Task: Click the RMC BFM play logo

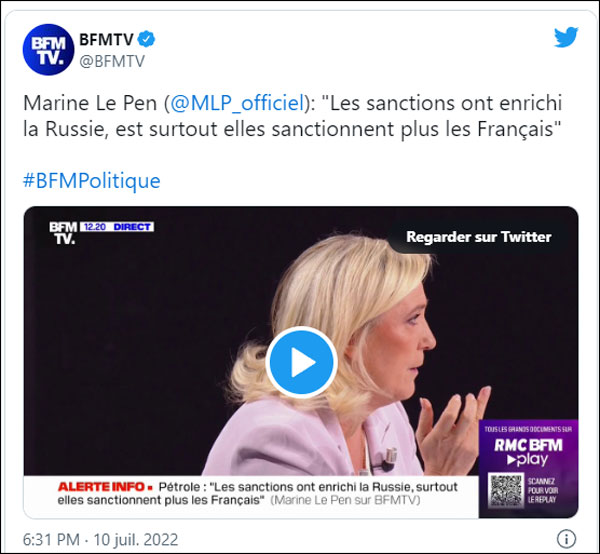Action: point(528,452)
